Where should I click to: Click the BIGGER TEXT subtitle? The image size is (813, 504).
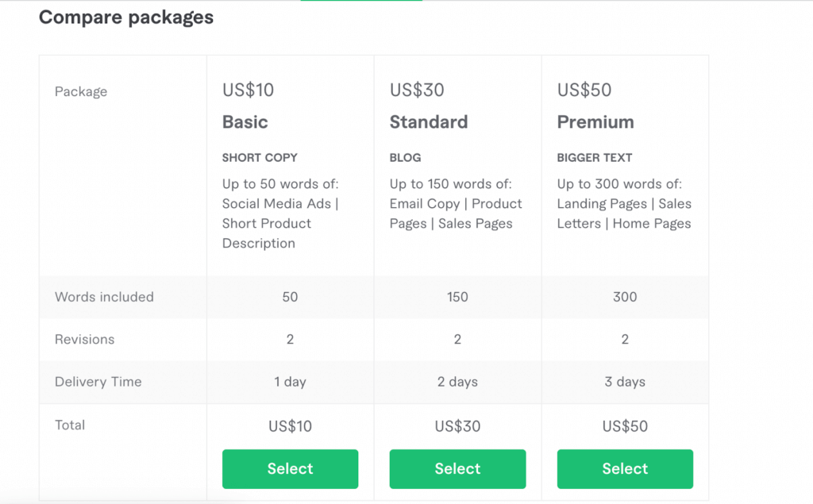tap(595, 158)
